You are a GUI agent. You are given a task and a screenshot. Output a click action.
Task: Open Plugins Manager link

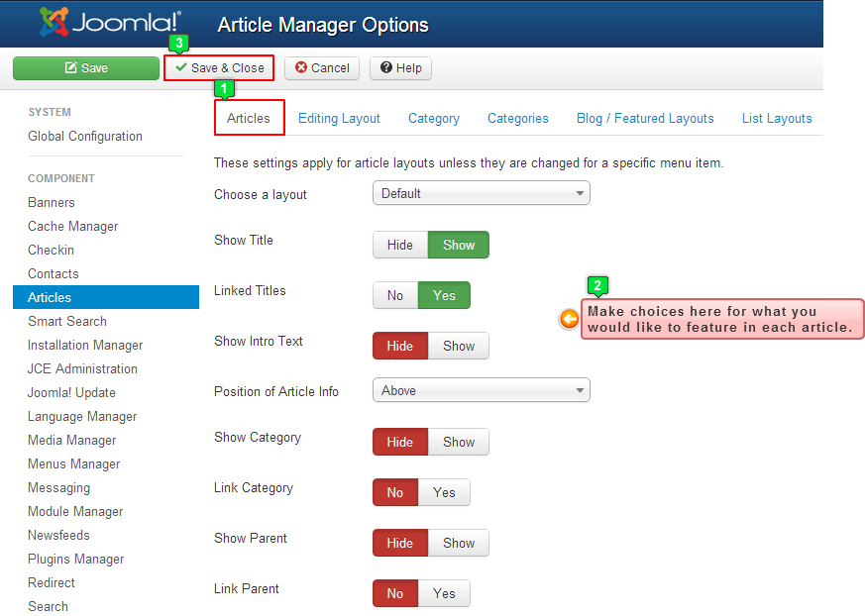click(x=76, y=560)
